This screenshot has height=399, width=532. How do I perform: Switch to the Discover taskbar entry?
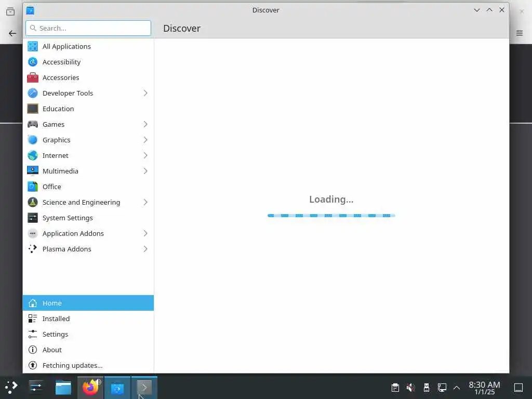click(117, 388)
